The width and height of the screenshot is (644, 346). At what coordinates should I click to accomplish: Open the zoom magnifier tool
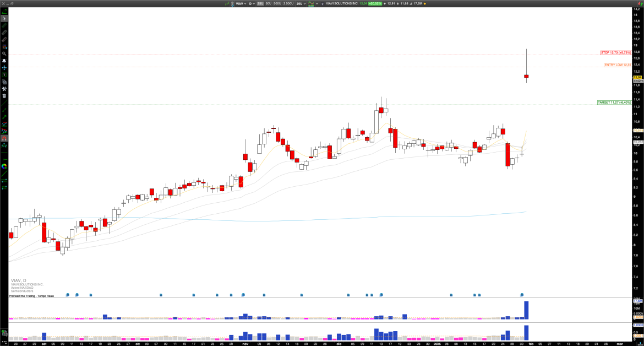tap(4, 53)
